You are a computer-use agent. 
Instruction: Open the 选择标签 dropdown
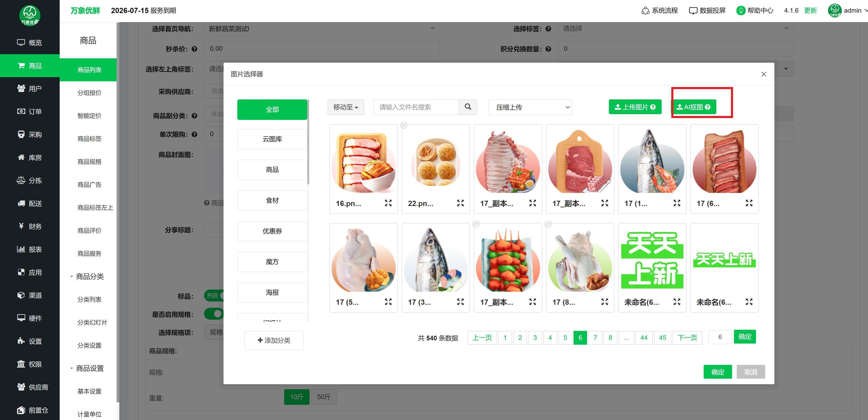(x=676, y=29)
